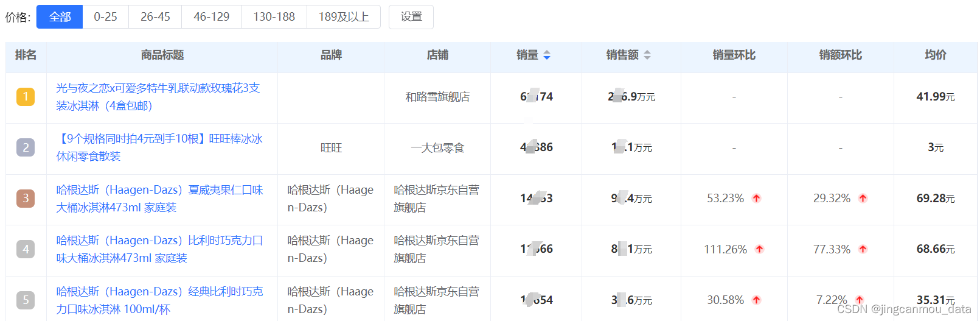The image size is (980, 321).
Task: Click the 41.99元 average price
Action: (x=936, y=97)
